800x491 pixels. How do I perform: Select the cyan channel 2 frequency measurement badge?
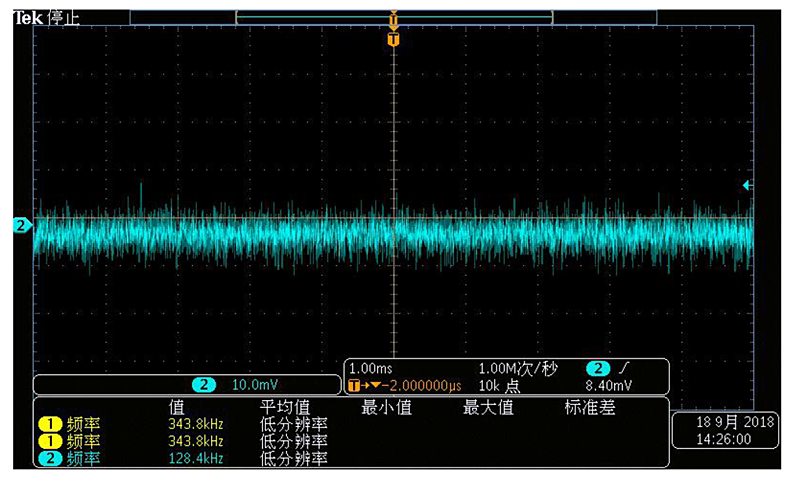click(x=47, y=459)
